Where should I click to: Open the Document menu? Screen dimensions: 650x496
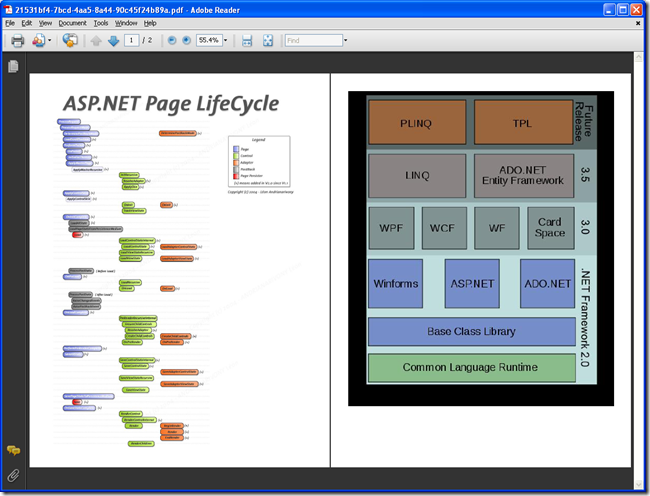pos(73,23)
